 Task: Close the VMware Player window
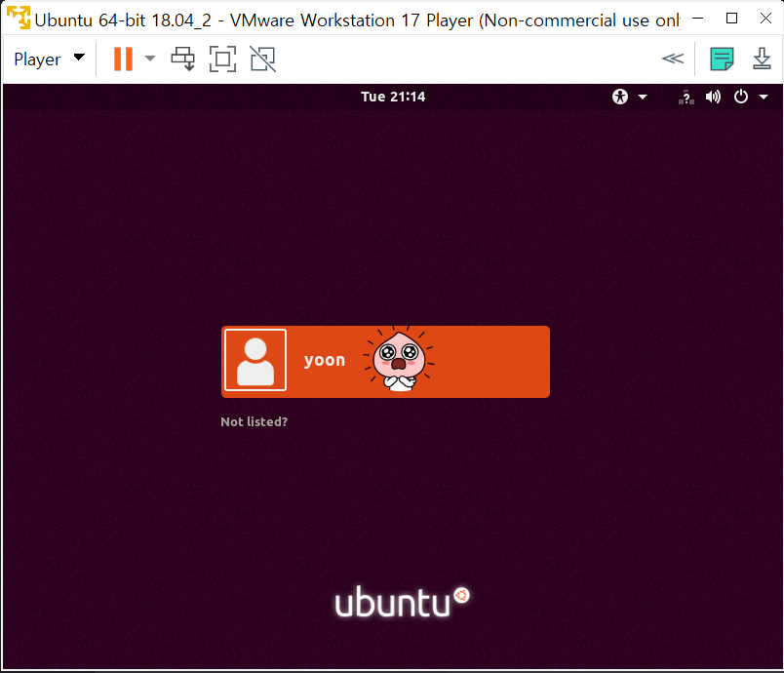coord(765,19)
